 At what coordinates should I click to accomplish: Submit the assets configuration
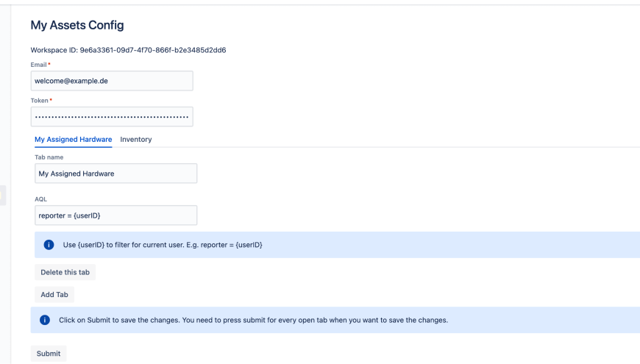pyautogui.click(x=49, y=354)
